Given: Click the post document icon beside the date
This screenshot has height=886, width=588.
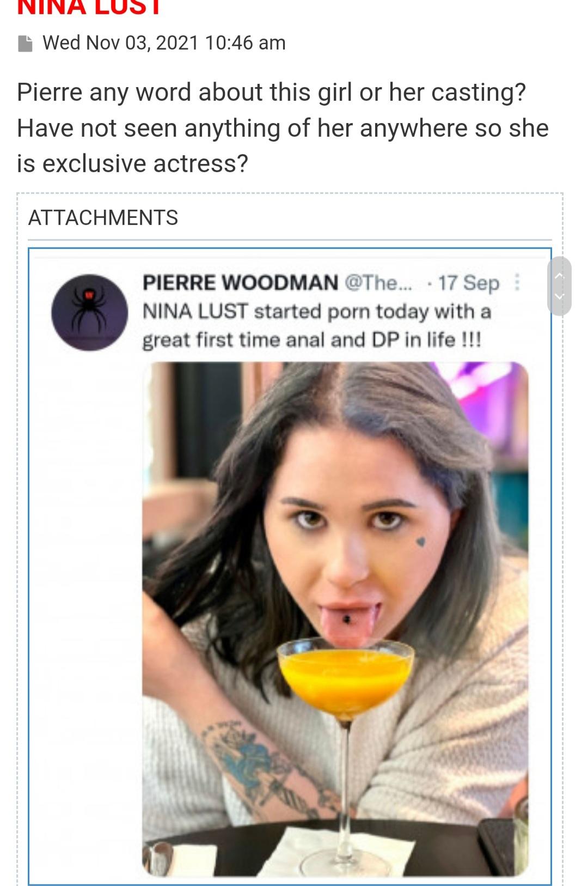Looking at the screenshot, I should [x=25, y=44].
